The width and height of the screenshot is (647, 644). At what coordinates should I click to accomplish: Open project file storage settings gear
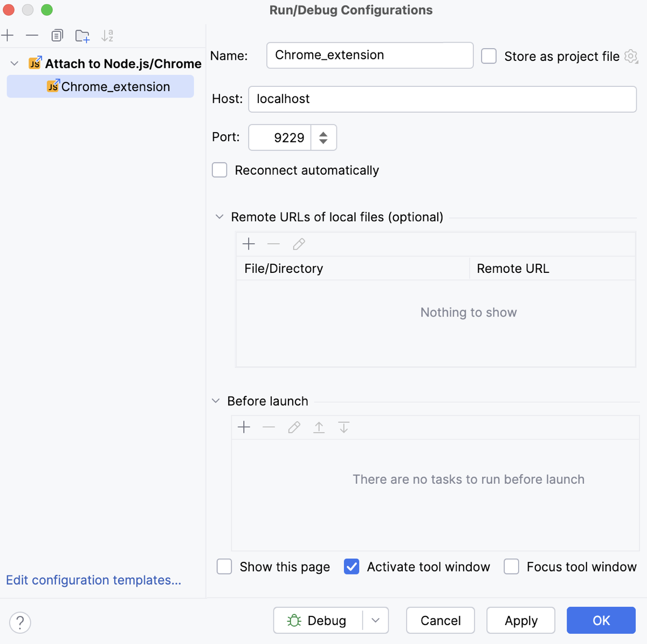(x=631, y=56)
